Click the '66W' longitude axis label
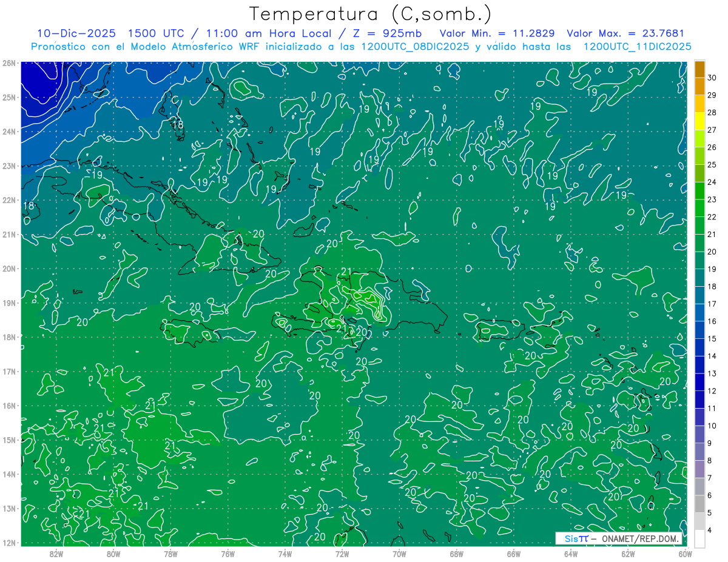 pyautogui.click(x=513, y=554)
